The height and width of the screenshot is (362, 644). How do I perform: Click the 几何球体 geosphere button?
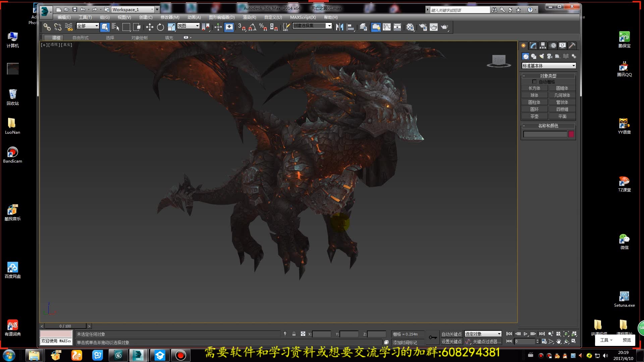point(562,96)
